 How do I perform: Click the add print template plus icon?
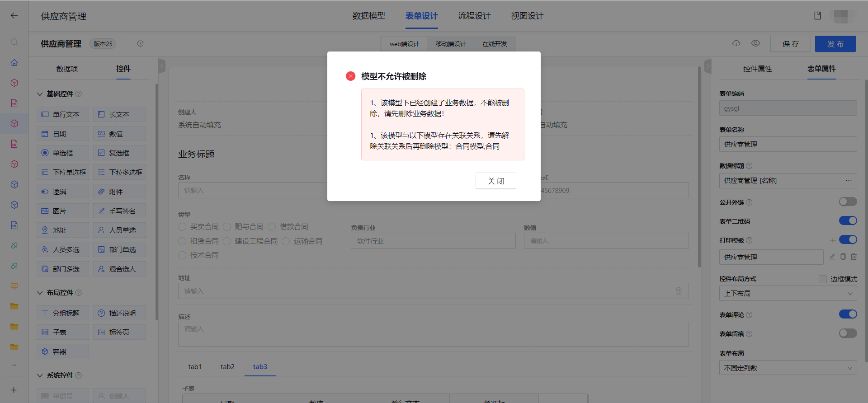(833, 240)
